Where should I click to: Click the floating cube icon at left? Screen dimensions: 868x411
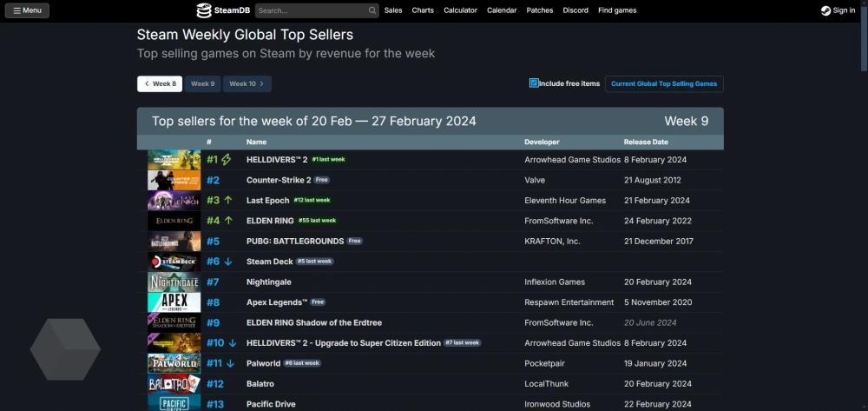coord(65,349)
